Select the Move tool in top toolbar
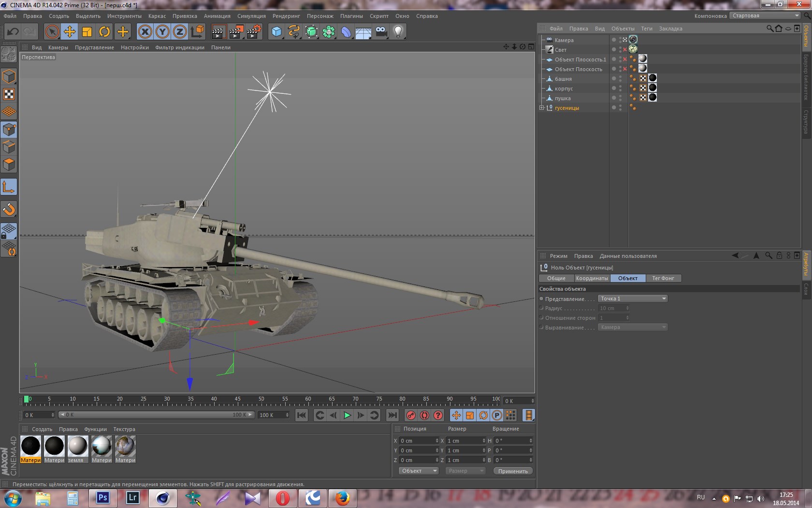 (70, 32)
